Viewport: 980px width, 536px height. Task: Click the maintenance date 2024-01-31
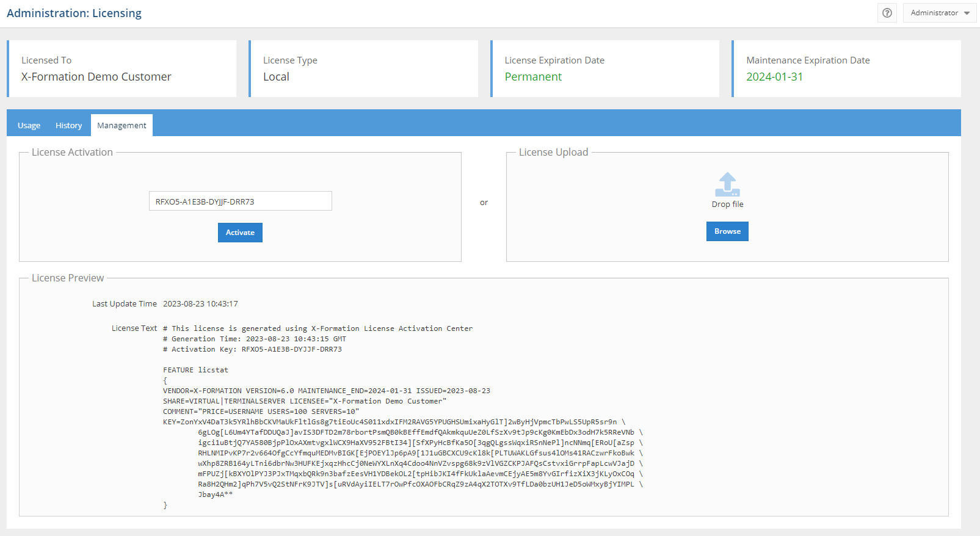coord(774,77)
